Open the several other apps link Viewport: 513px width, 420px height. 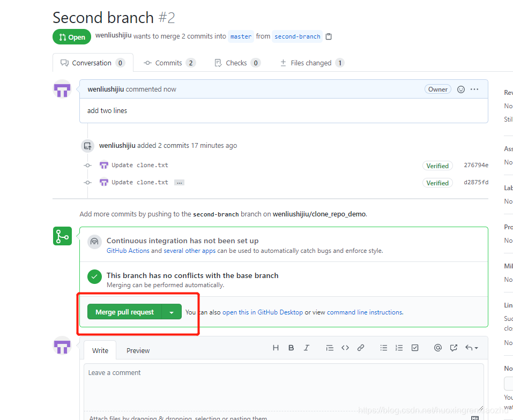point(189,251)
